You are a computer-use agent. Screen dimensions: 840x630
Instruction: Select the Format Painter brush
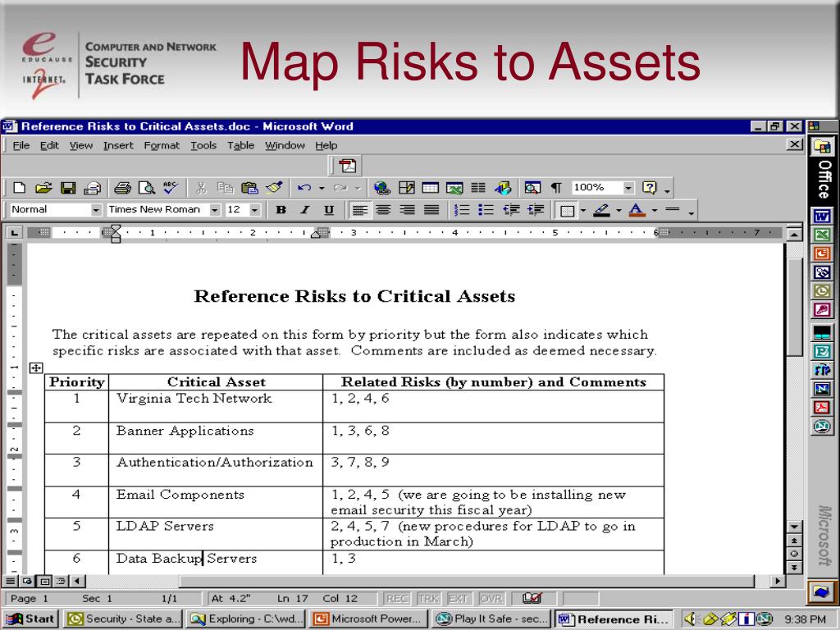274,188
